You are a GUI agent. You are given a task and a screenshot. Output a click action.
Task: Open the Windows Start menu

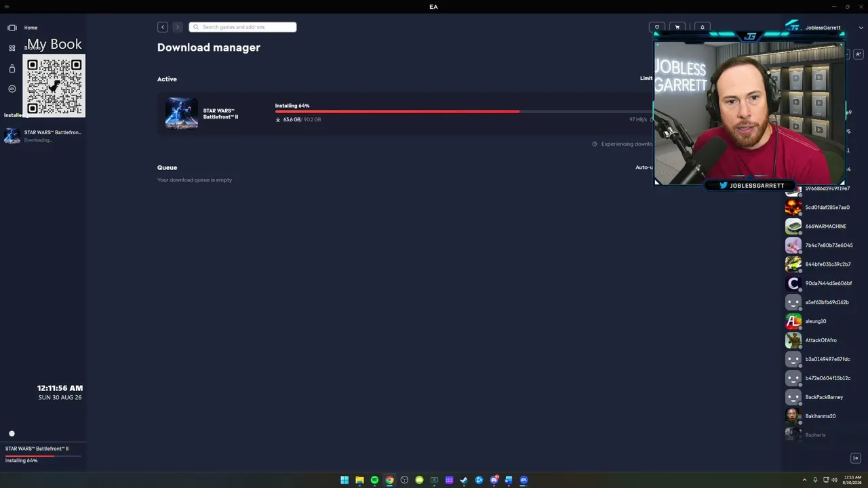pyautogui.click(x=344, y=480)
